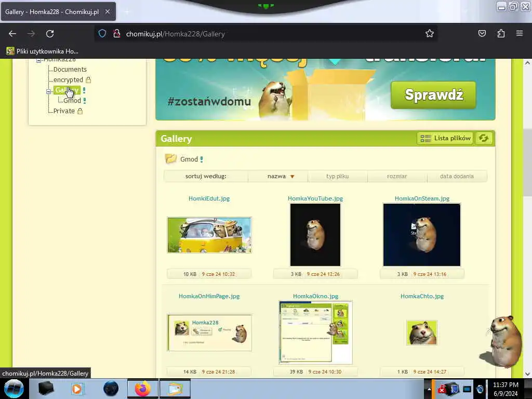Click the black box taskbar icon
Screen dimensions: 532x399
point(46,389)
